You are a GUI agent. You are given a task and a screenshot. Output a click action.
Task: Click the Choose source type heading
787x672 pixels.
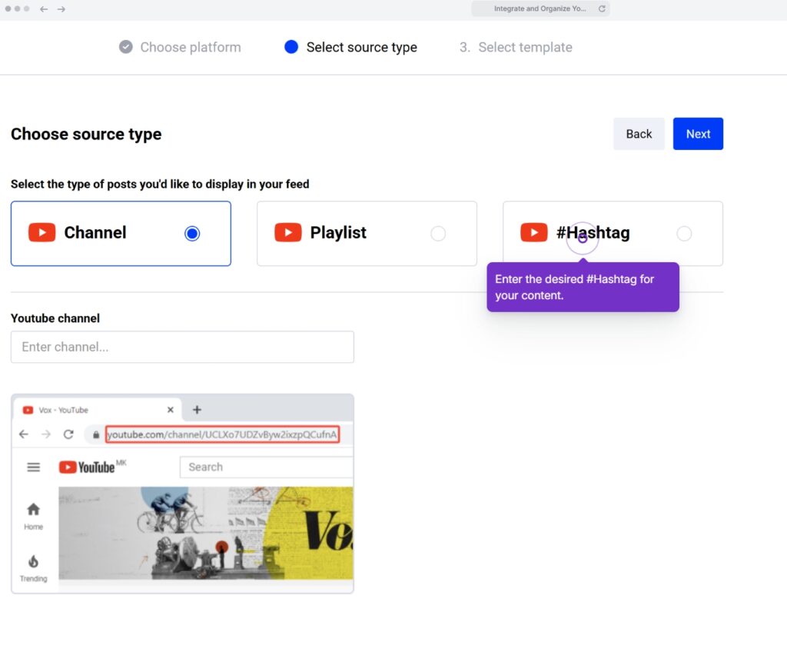tap(86, 134)
